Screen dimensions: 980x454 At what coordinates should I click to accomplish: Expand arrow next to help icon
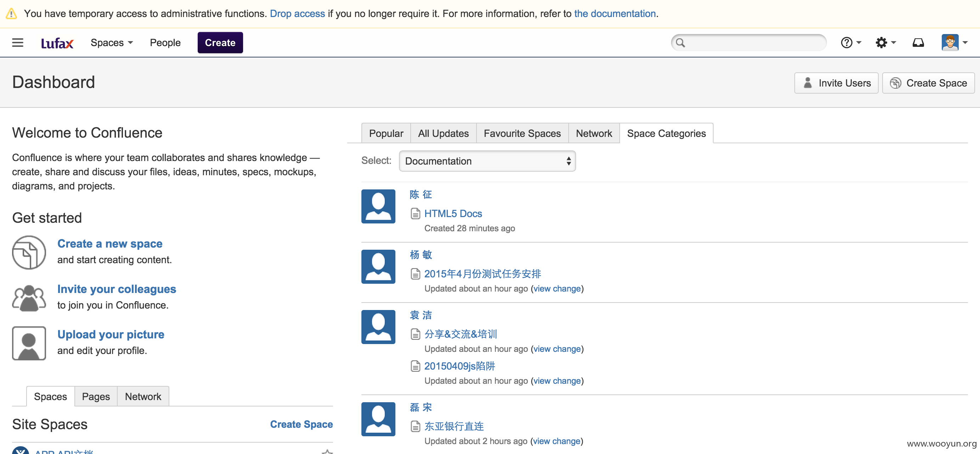point(858,43)
